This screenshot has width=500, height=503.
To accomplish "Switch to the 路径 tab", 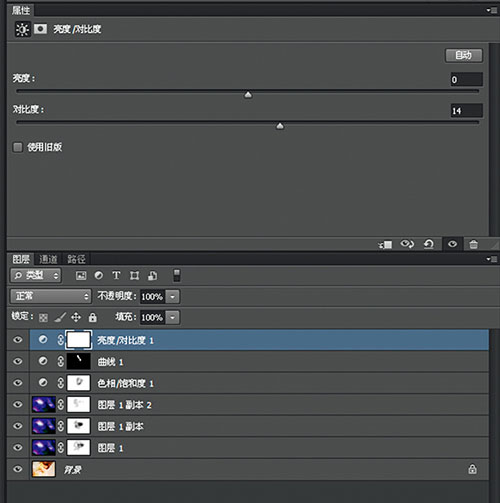I will click(x=76, y=259).
